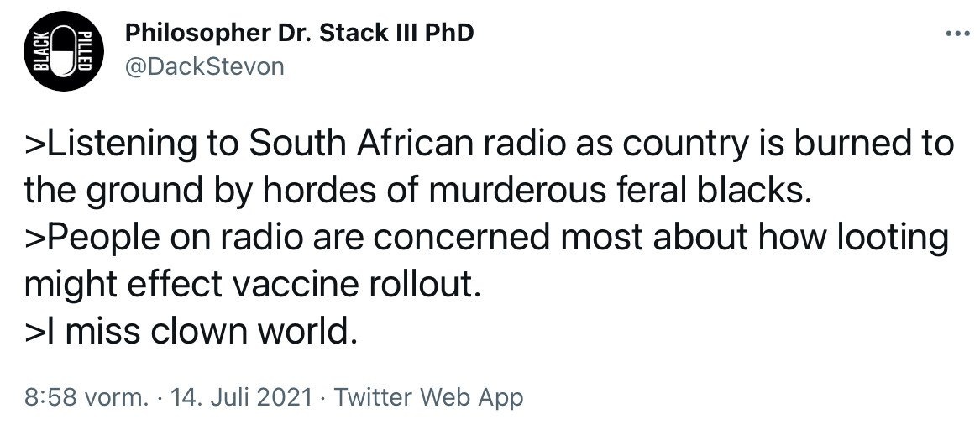This screenshot has height=425, width=980.
Task: Click the I miss clown world line
Action: coord(186,333)
